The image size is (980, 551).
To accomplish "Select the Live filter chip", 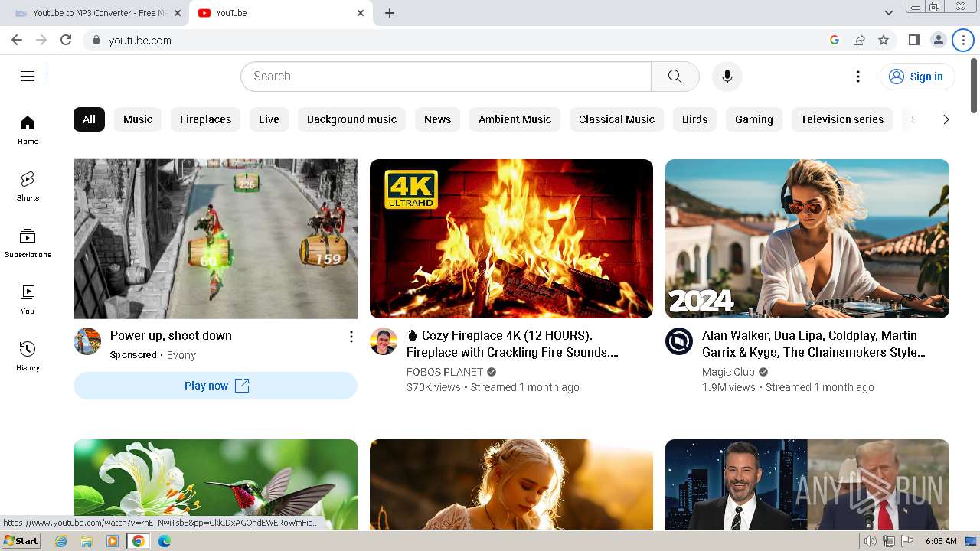I will coord(269,119).
